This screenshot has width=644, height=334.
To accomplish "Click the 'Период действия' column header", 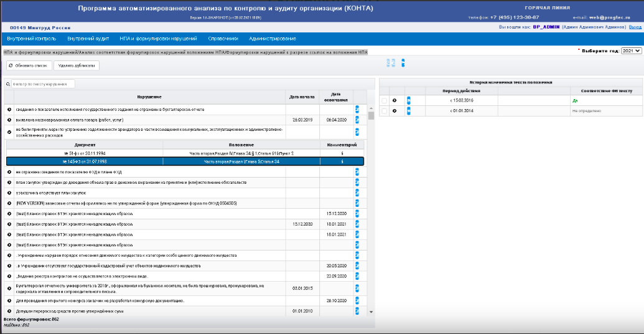I will (462, 90).
